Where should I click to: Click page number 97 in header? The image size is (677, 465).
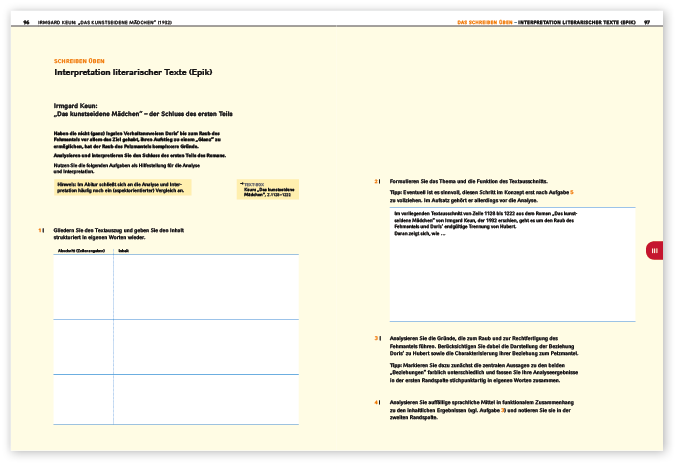647,21
